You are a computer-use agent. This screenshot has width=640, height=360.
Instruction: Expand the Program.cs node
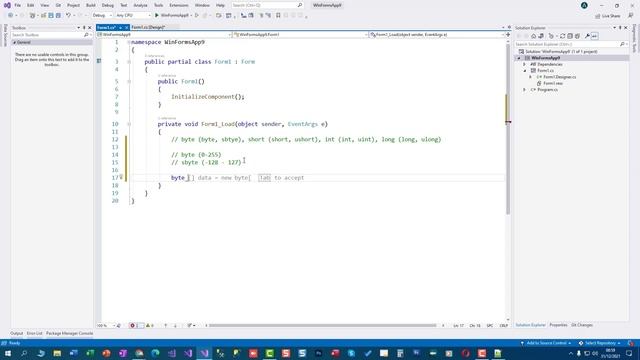click(x=524, y=90)
